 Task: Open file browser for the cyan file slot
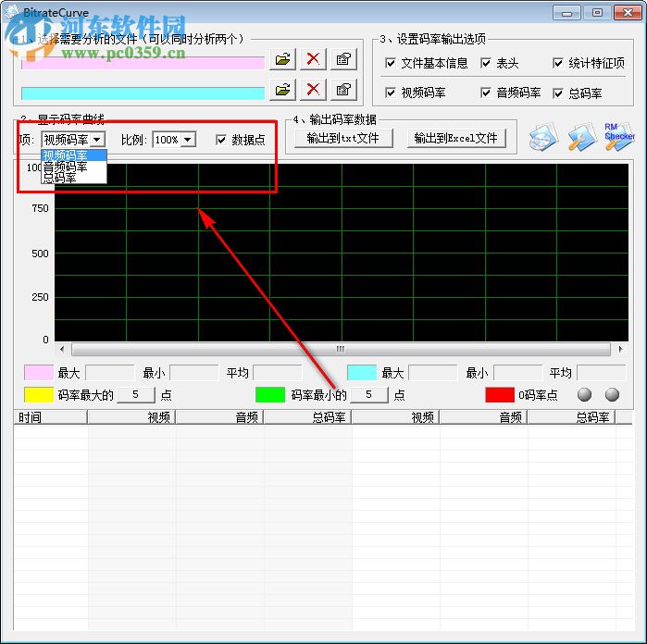[x=282, y=89]
